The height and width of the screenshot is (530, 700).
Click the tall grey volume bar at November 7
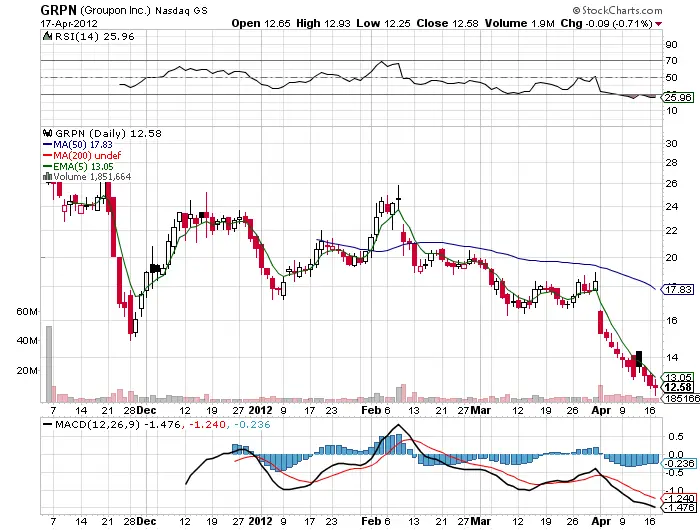(x=49, y=364)
